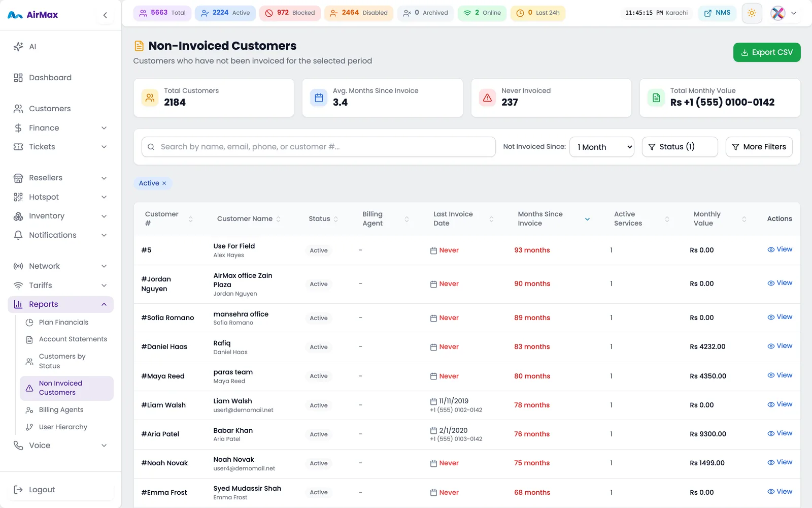Click the Customers people icon in the sidebar
812x508 pixels.
[18, 109]
